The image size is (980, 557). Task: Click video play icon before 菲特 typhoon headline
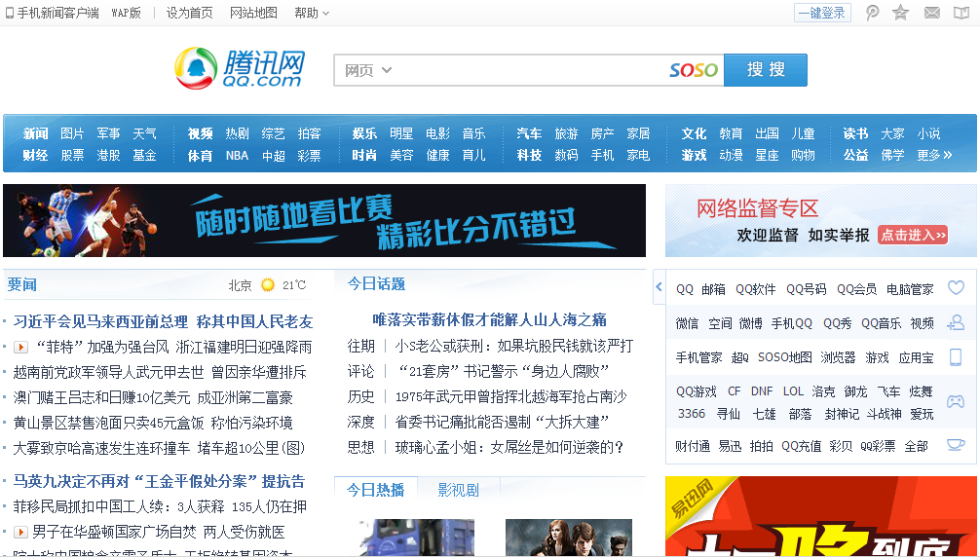[20, 347]
